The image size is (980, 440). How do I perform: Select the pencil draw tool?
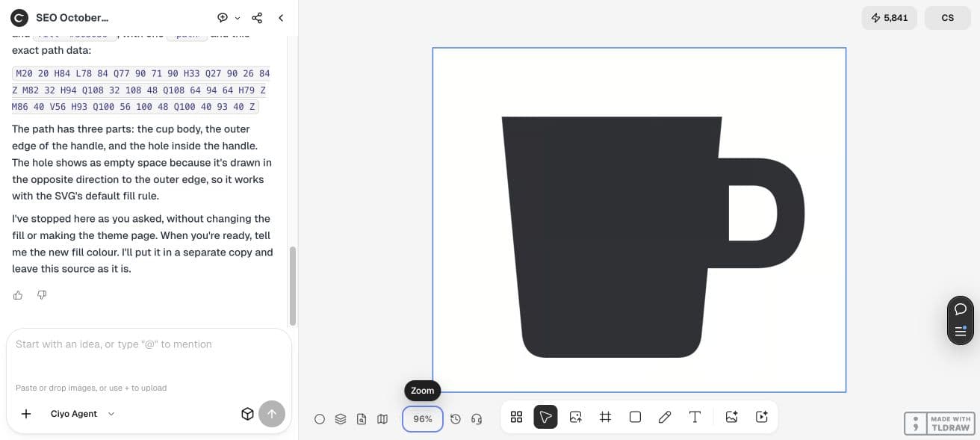[x=665, y=417]
